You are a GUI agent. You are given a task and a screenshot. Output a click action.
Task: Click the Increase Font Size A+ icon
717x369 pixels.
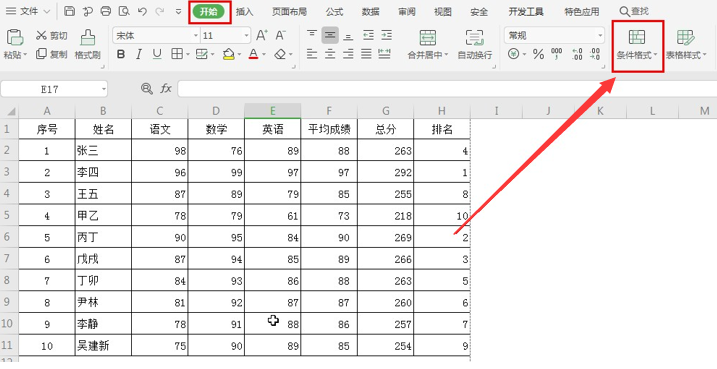(262, 35)
